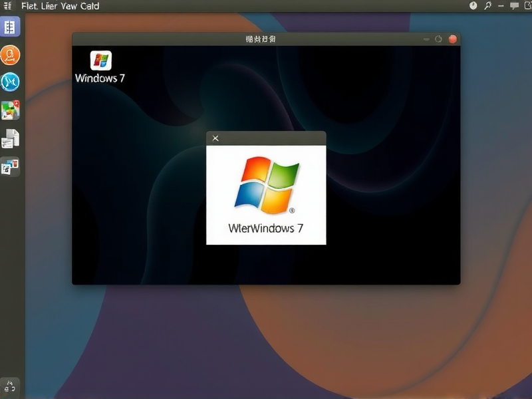Viewport: 532px width, 399px height.
Task: Launch the blue M app in the dock
Action: pos(10,82)
